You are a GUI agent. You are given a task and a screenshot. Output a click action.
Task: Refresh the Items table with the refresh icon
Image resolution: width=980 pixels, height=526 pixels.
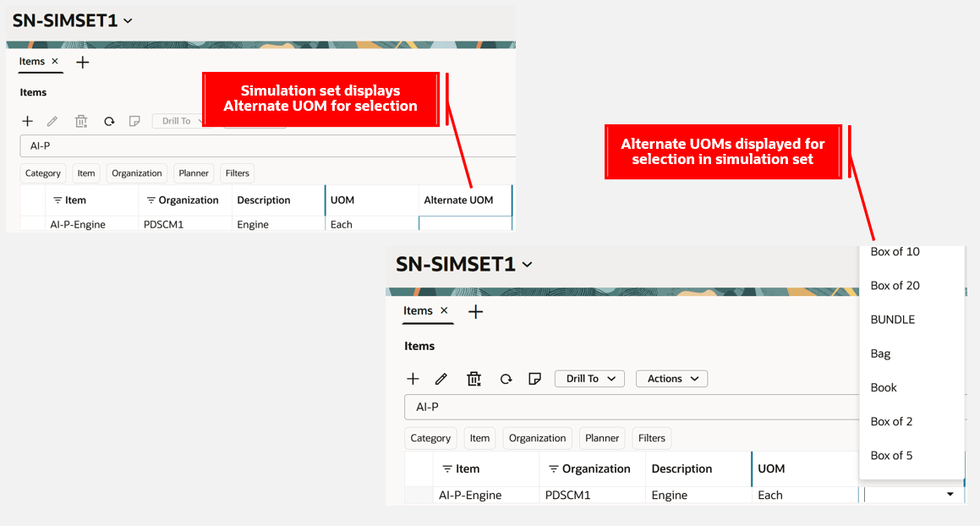tap(506, 378)
